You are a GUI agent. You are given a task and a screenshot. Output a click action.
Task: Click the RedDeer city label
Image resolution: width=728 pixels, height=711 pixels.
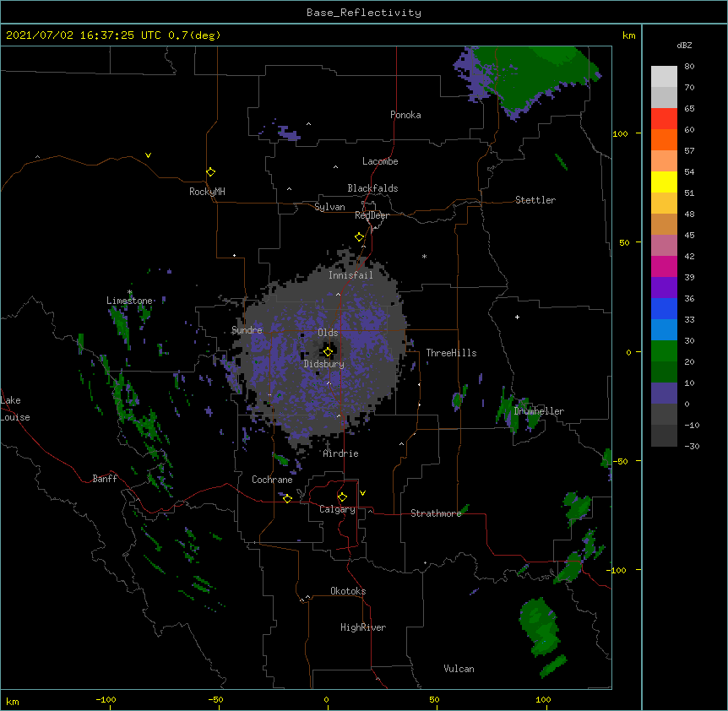[x=372, y=215]
